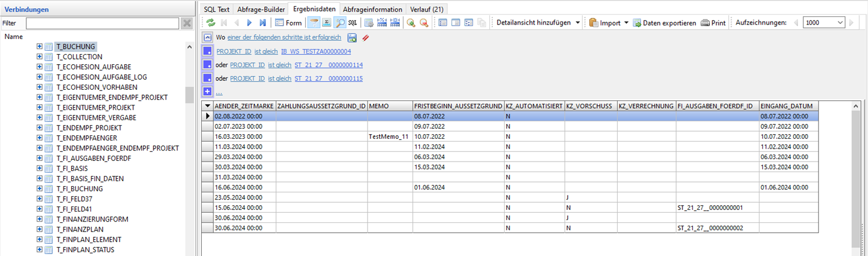Select the Ergebnisdaten tab
Screen dimensions: 868x256
click(x=314, y=9)
